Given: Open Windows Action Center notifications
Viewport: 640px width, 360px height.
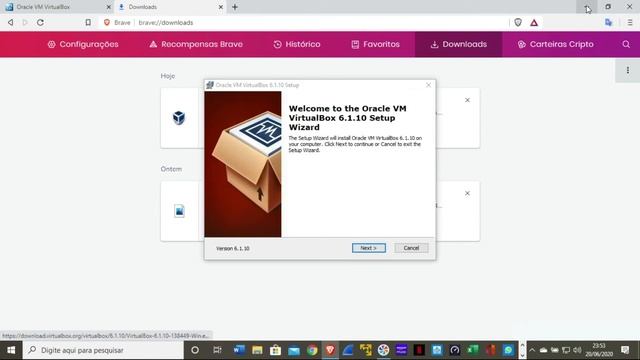Looking at the screenshot, I should [x=625, y=350].
